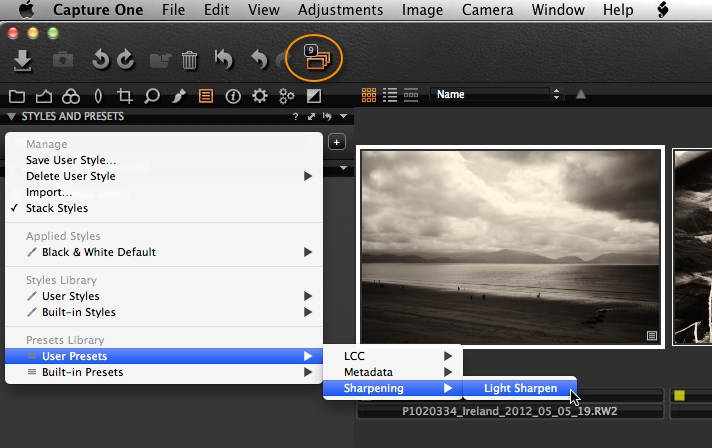
Task: Click the Undo arrow icon
Action: pyautogui.click(x=259, y=59)
